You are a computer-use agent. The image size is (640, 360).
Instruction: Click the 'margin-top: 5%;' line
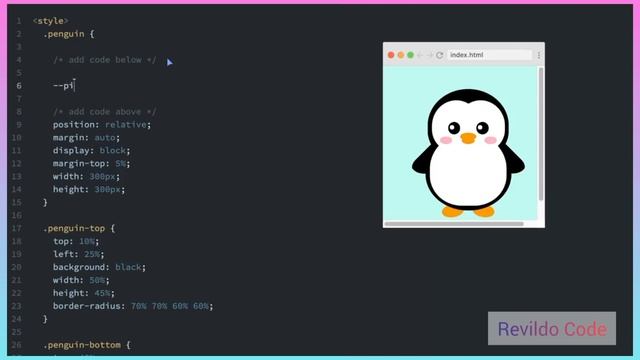(x=91, y=164)
